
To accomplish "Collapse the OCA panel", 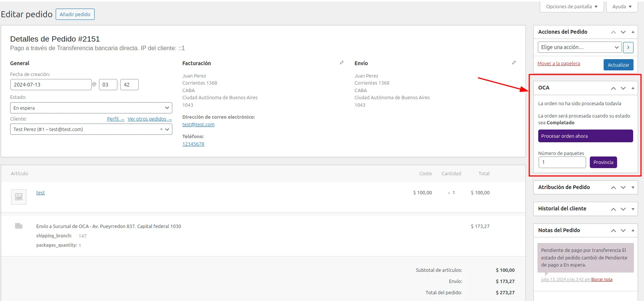I will (633, 88).
